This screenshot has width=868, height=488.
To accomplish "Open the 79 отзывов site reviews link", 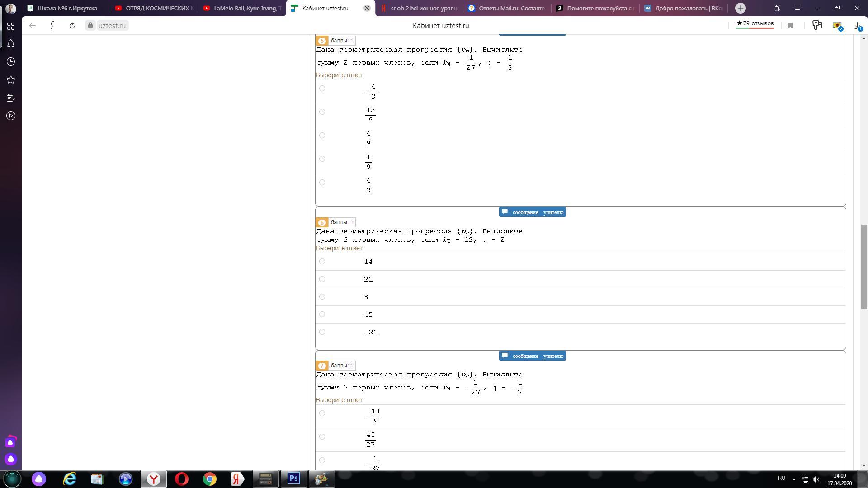I will point(755,23).
